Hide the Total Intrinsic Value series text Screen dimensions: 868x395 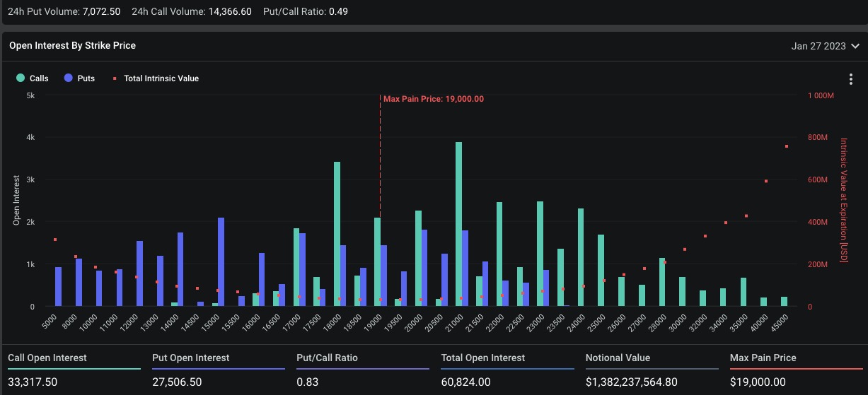[x=161, y=78]
